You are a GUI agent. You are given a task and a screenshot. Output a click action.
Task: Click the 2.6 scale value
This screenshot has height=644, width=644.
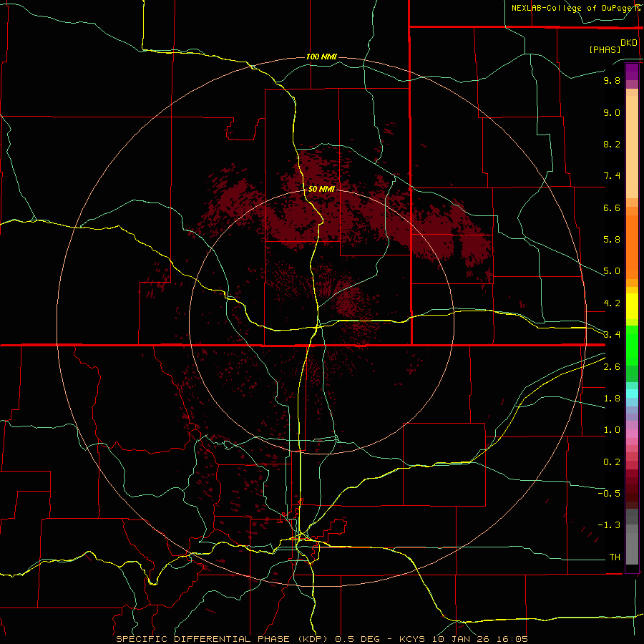[612, 367]
